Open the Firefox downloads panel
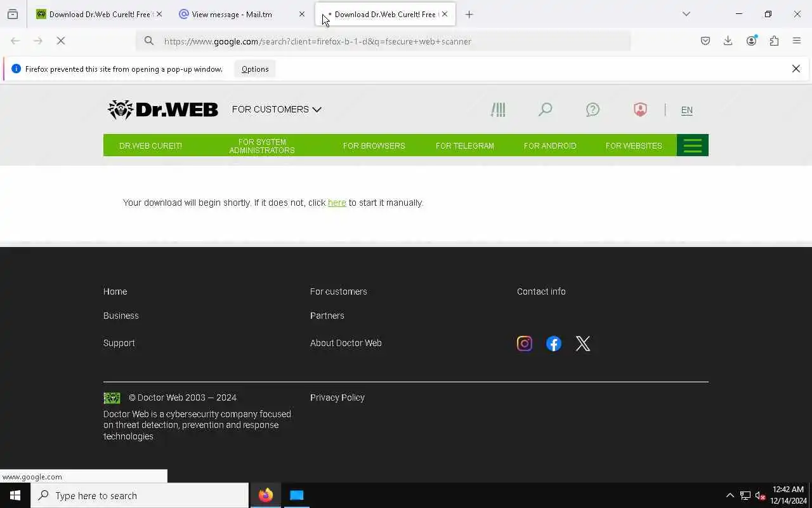This screenshot has width=812, height=508. click(728, 41)
